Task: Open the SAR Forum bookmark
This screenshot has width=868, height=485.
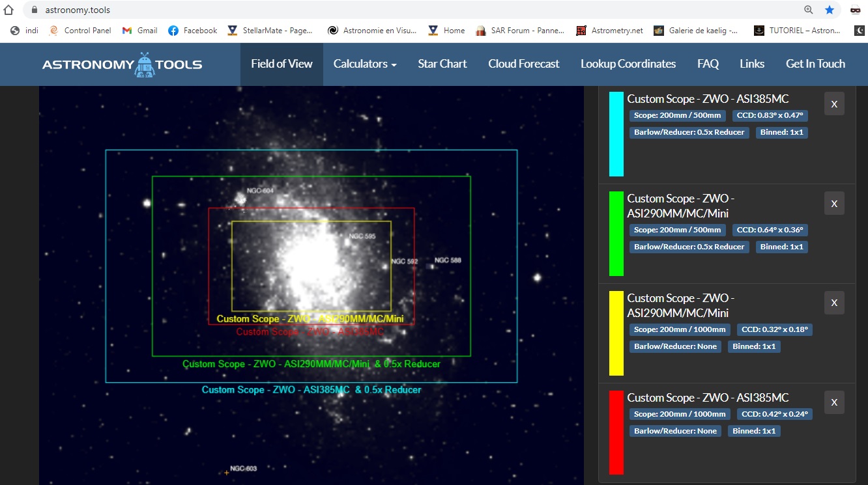Action: coord(521,31)
